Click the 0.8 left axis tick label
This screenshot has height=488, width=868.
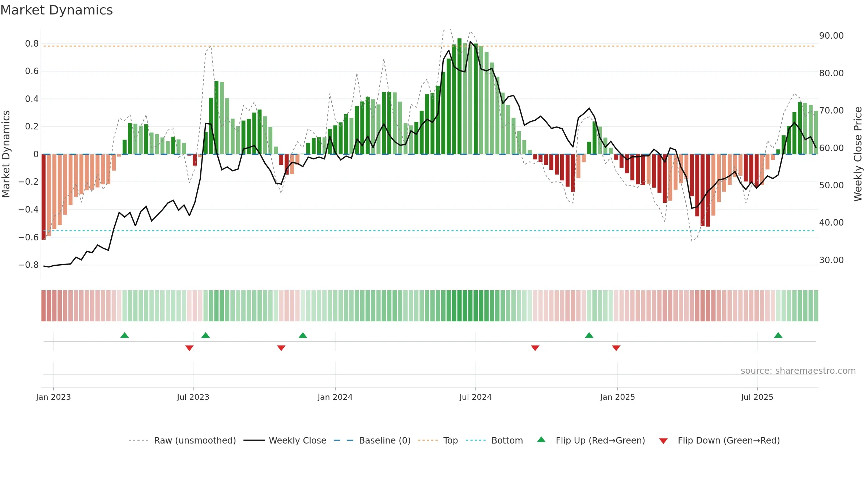[x=32, y=44]
